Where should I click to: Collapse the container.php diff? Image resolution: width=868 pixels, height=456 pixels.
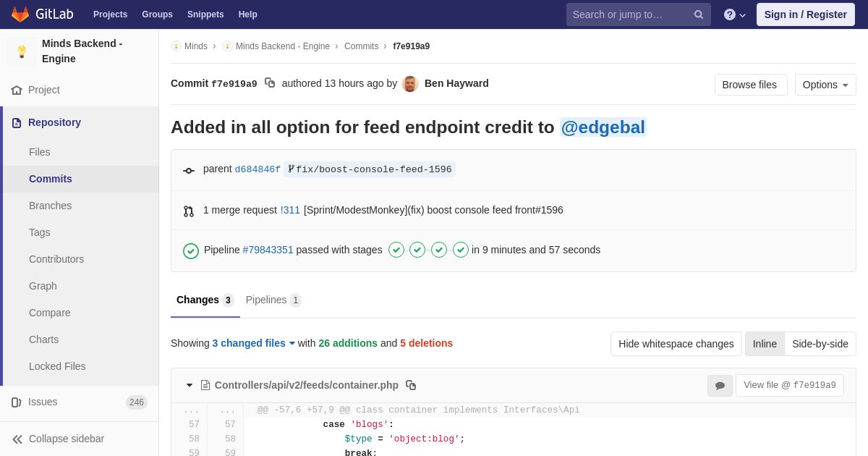[190, 385]
